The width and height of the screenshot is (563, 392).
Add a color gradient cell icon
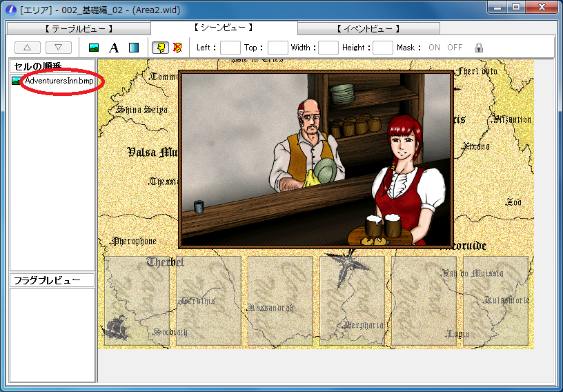(x=134, y=48)
